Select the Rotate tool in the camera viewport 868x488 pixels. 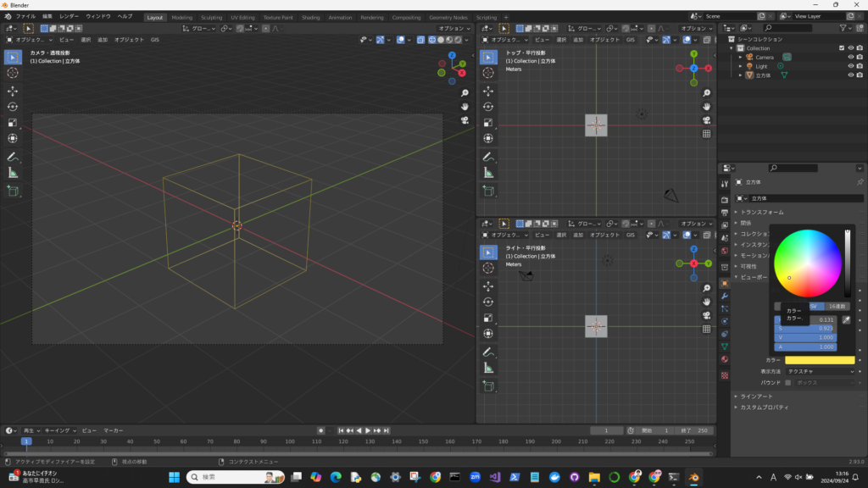click(x=13, y=107)
